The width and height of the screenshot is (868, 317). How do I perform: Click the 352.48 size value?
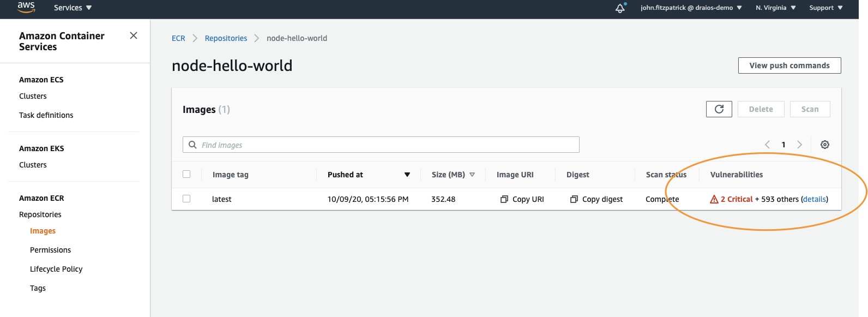point(443,199)
